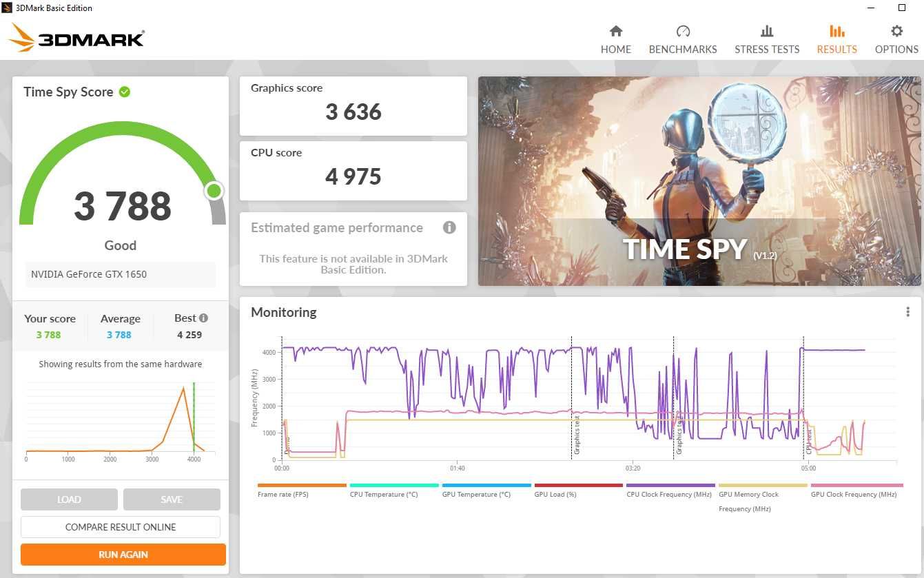
Task: Click the CPU score value 4 975
Action: [x=353, y=177]
